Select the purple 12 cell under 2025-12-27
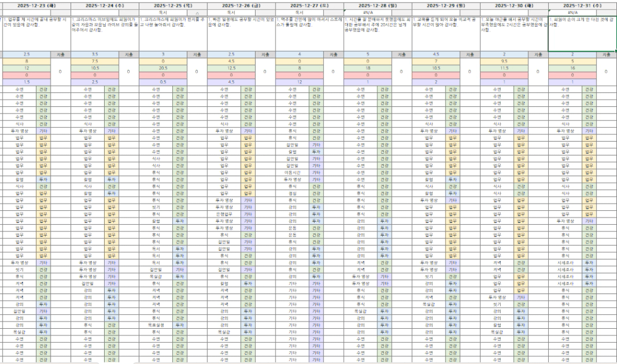 pos(299,82)
